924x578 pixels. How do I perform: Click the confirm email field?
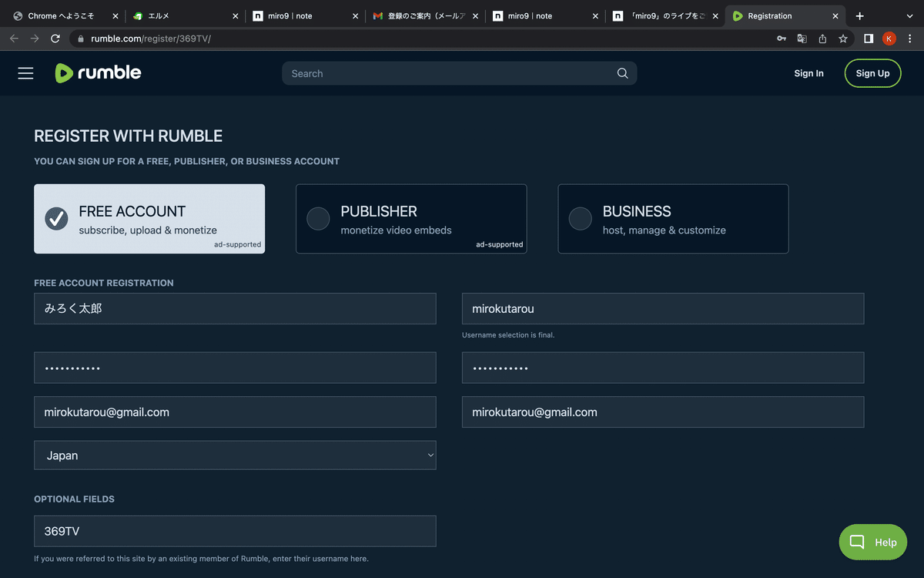[663, 412]
